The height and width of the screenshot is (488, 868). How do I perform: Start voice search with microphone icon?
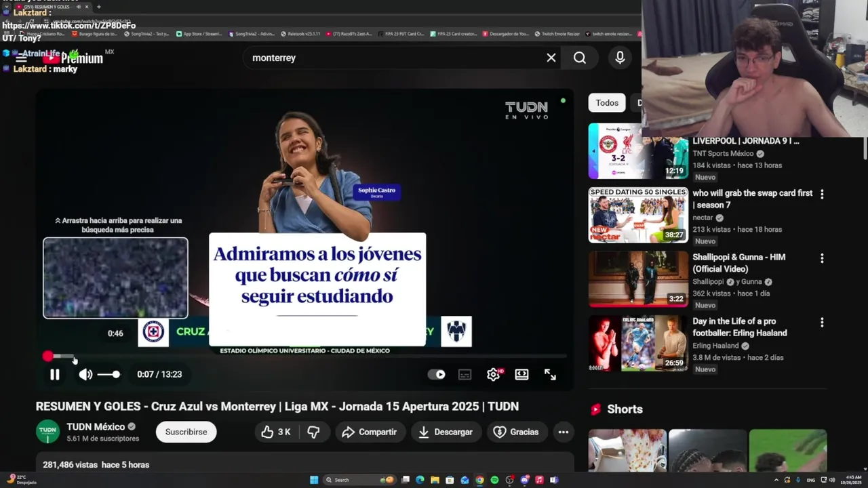pos(620,58)
